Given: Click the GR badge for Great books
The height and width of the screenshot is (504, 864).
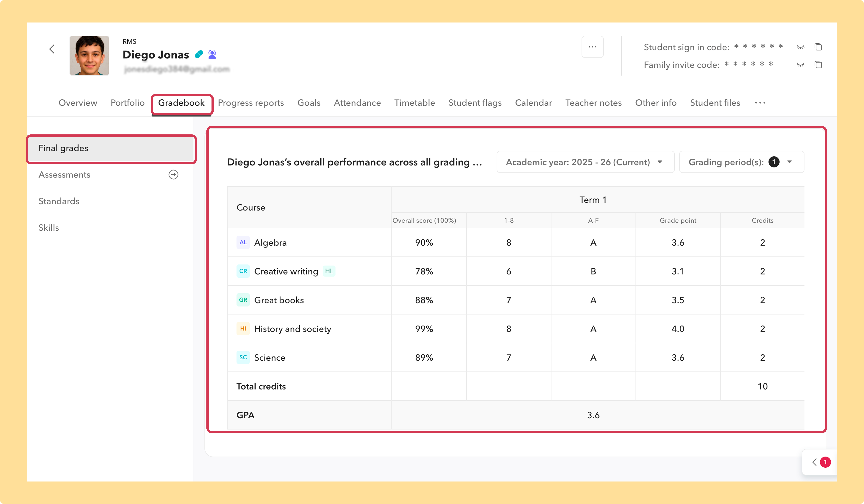Looking at the screenshot, I should (x=243, y=300).
